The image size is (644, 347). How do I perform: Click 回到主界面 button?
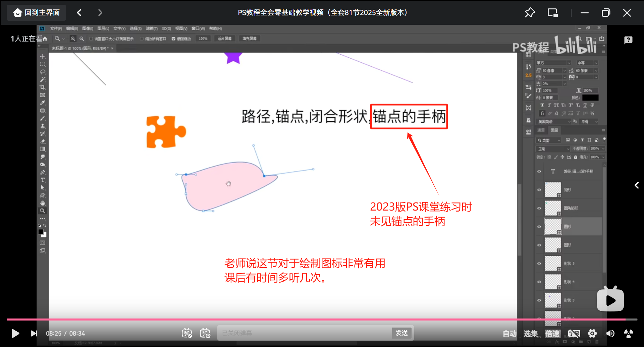(x=37, y=13)
